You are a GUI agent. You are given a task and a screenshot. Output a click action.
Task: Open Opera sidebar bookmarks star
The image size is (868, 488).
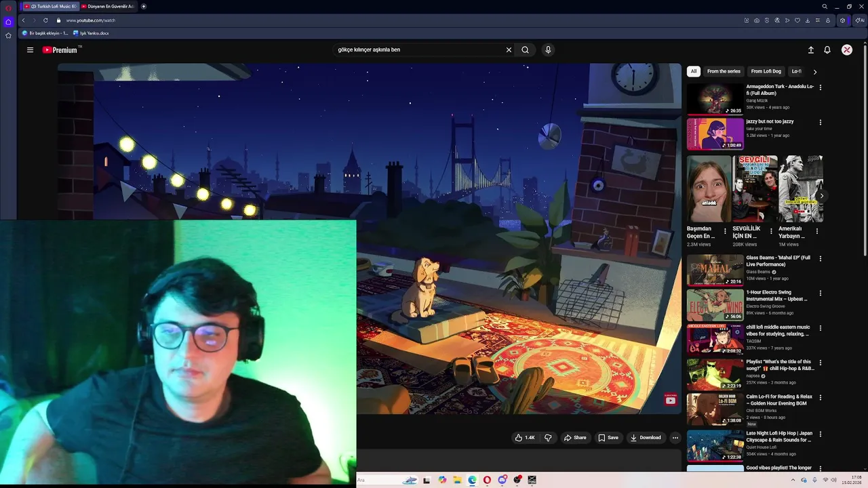8,35
